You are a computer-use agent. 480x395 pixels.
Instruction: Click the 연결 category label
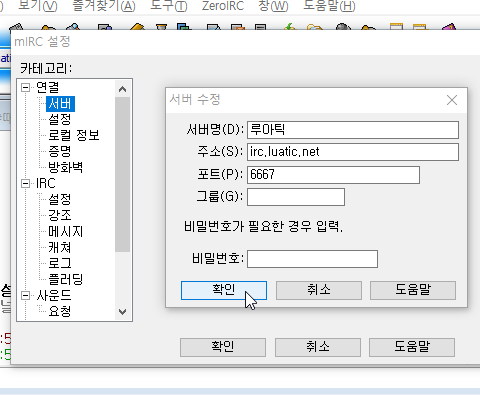tap(47, 87)
